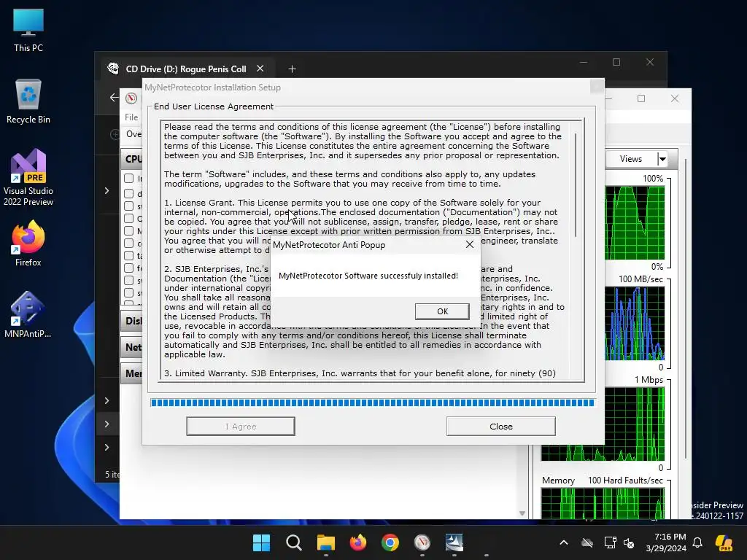Close the MyNetProtecotor Anti Popup dialog
The width and height of the screenshot is (747, 560).
[x=470, y=244]
